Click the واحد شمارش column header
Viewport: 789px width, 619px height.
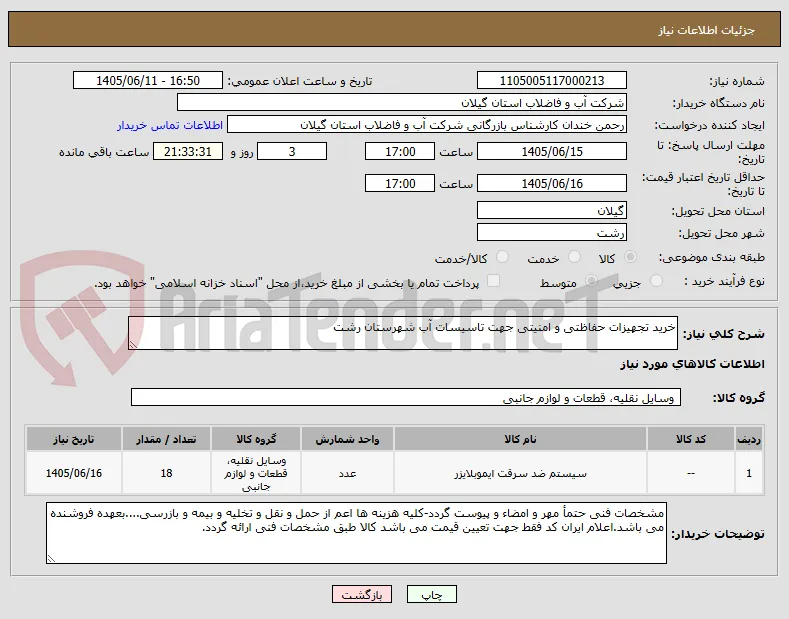[347, 439]
